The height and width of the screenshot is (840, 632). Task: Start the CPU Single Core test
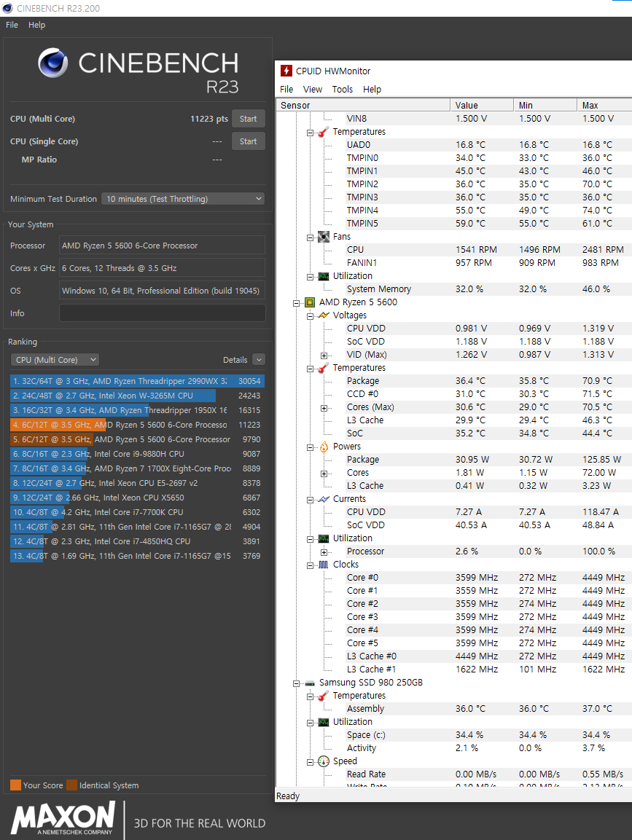248,141
